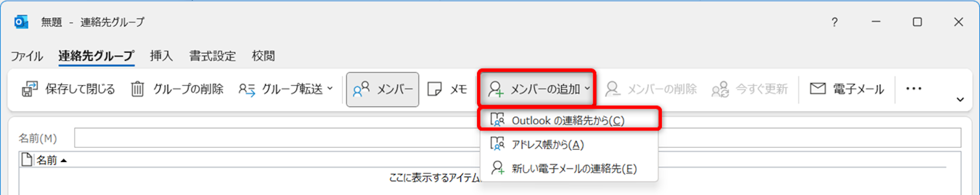Select 新しい電子メールの連絡先(E) option
This screenshot has height=195, width=980.
pos(574,168)
